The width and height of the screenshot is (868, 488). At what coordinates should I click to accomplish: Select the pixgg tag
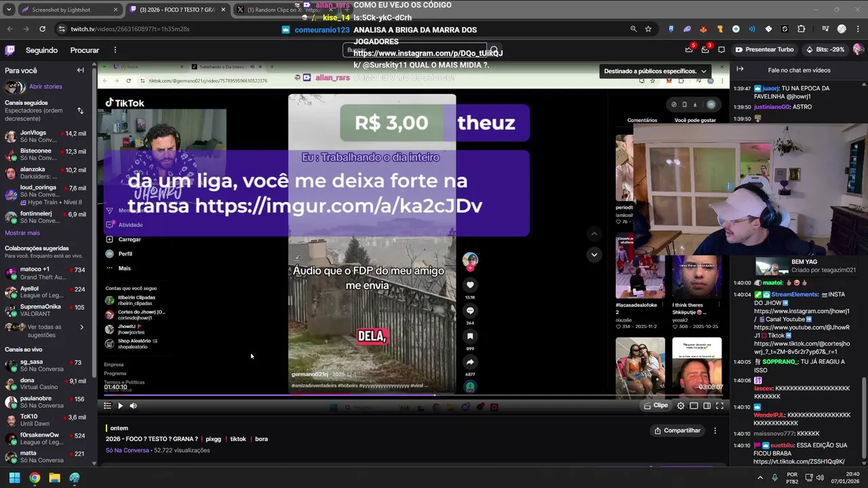coord(213,439)
